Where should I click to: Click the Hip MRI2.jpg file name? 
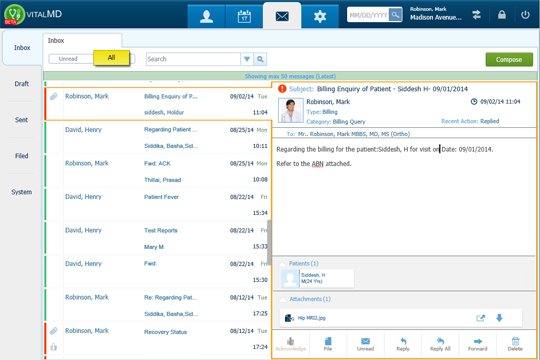[311, 318]
